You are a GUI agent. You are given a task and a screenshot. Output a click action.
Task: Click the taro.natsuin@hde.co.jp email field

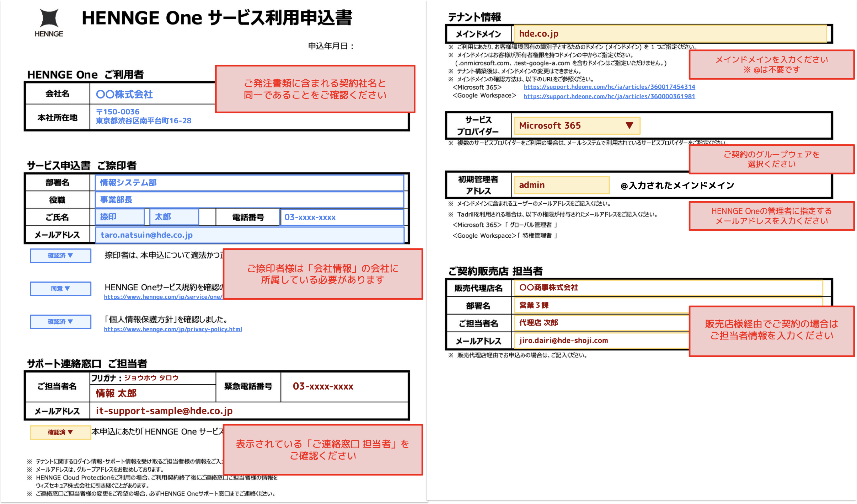249,235
